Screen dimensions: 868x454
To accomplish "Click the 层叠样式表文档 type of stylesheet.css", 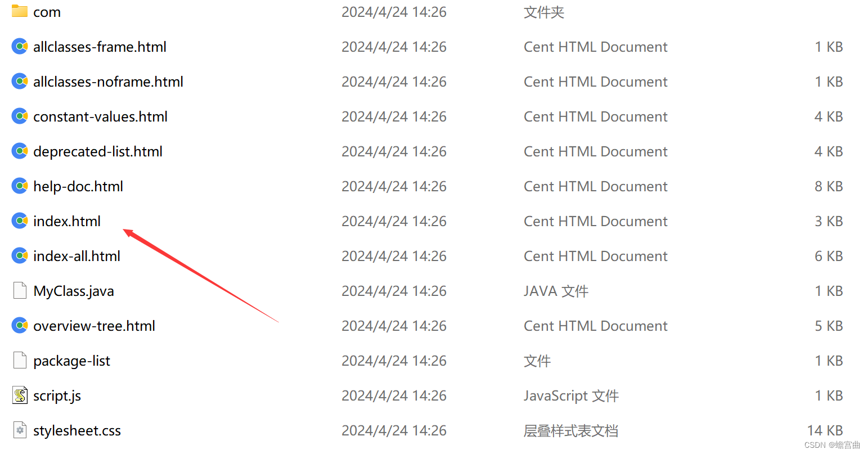I will (x=570, y=430).
